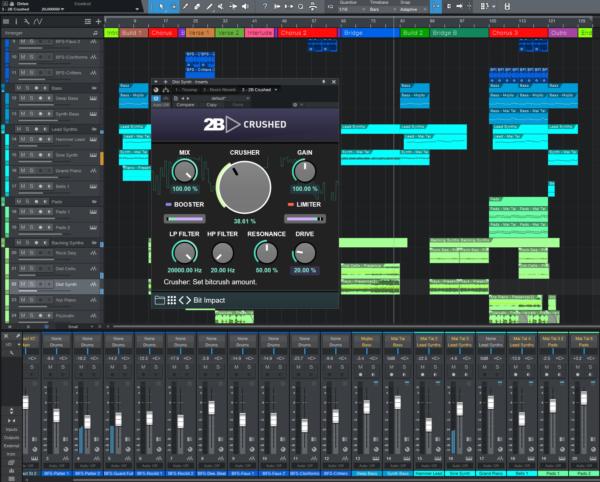Click the add plus icon in plugin window header
600x482 pixels.
point(166,82)
